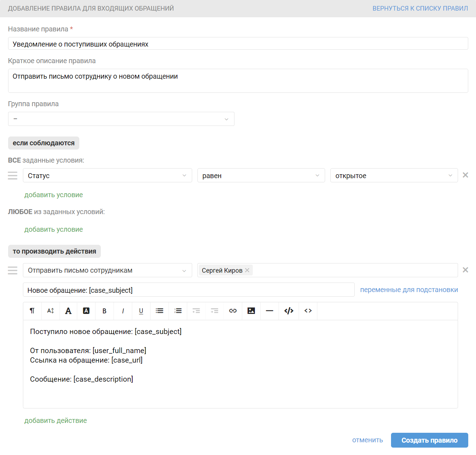Open the равен operator dropdown
476x455 pixels.
(261, 175)
